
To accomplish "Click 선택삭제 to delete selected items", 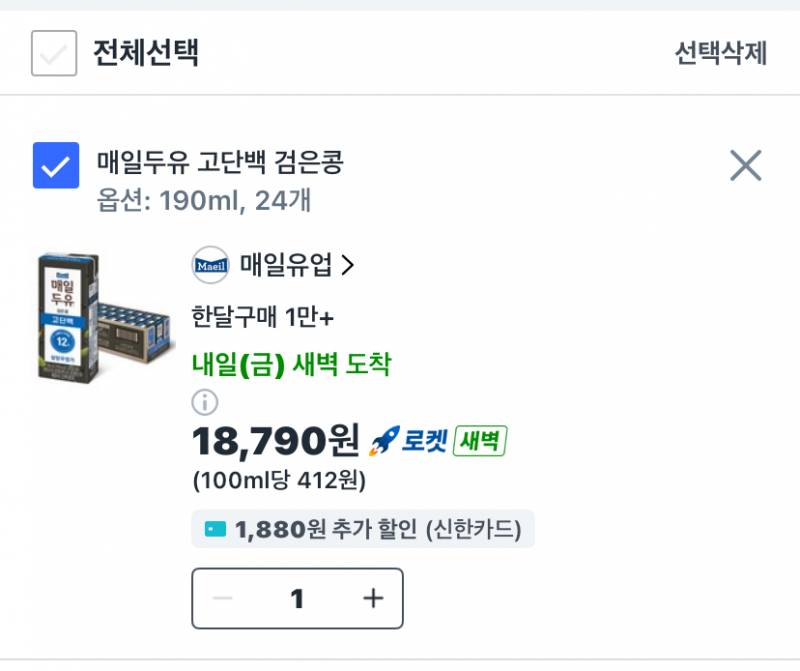I will tap(723, 55).
